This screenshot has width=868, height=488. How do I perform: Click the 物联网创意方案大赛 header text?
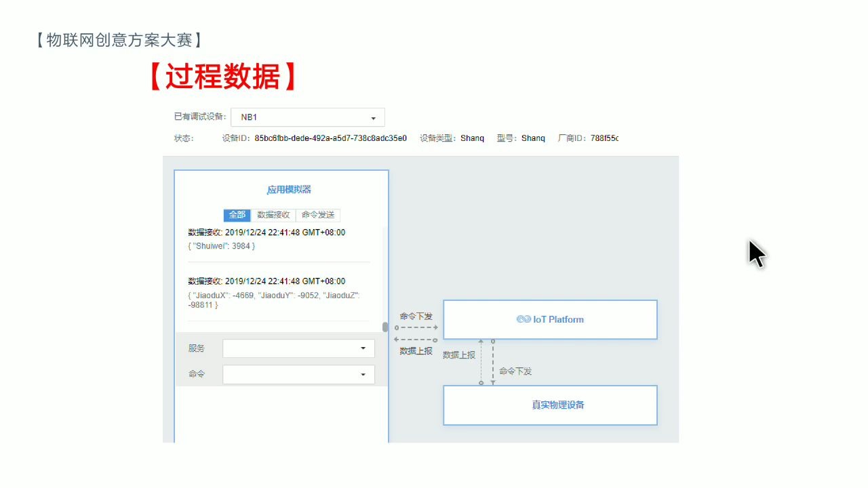point(119,40)
